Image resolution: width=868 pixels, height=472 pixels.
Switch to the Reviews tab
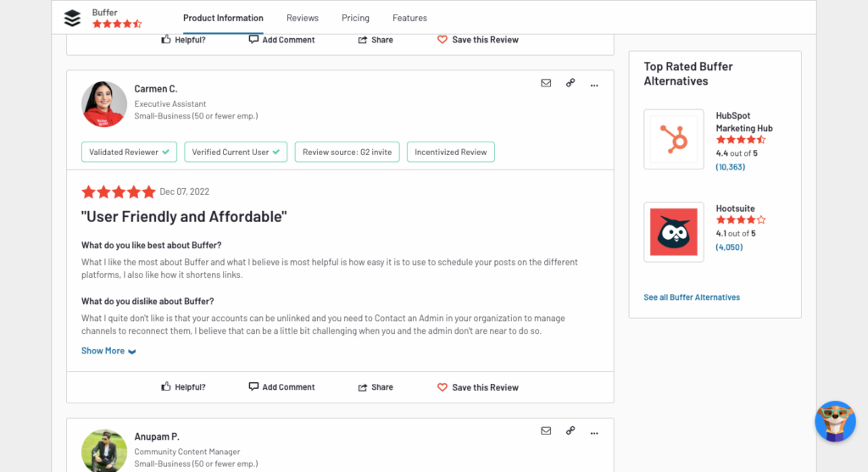[x=303, y=18]
